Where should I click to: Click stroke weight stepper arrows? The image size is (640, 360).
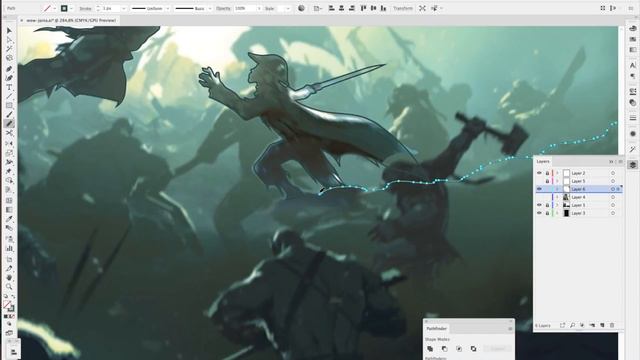click(98, 8)
